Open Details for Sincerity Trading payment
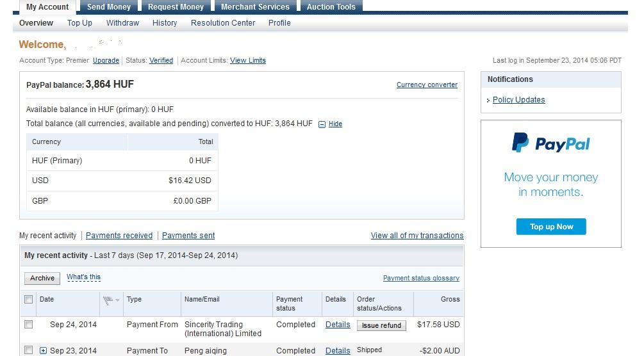Image resolution: width=644 pixels, height=356 pixels. (x=338, y=325)
